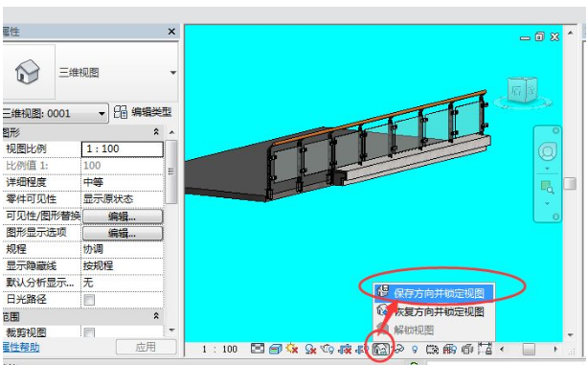588x365 pixels.
Task: Click the 1 : 100 view scale on view bar
Action: click(219, 350)
